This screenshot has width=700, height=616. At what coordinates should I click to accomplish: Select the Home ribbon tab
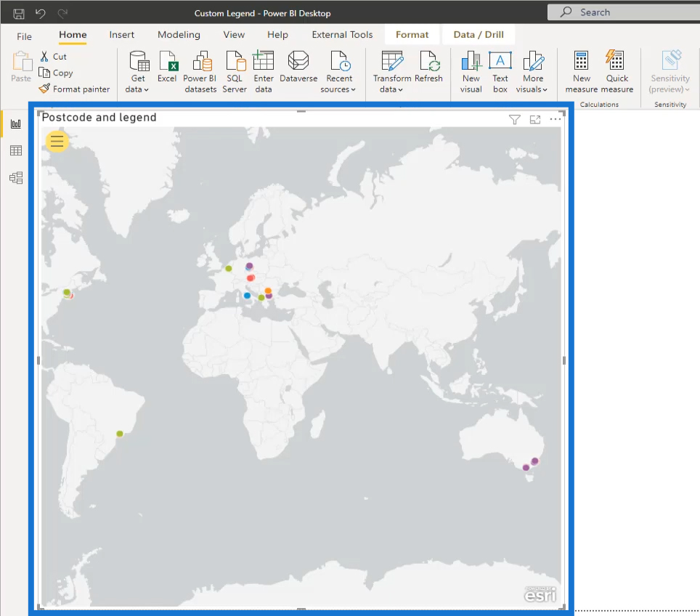(73, 35)
